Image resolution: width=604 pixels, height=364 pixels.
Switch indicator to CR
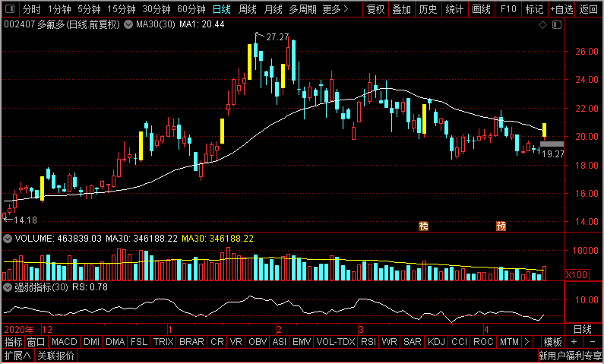point(217,342)
